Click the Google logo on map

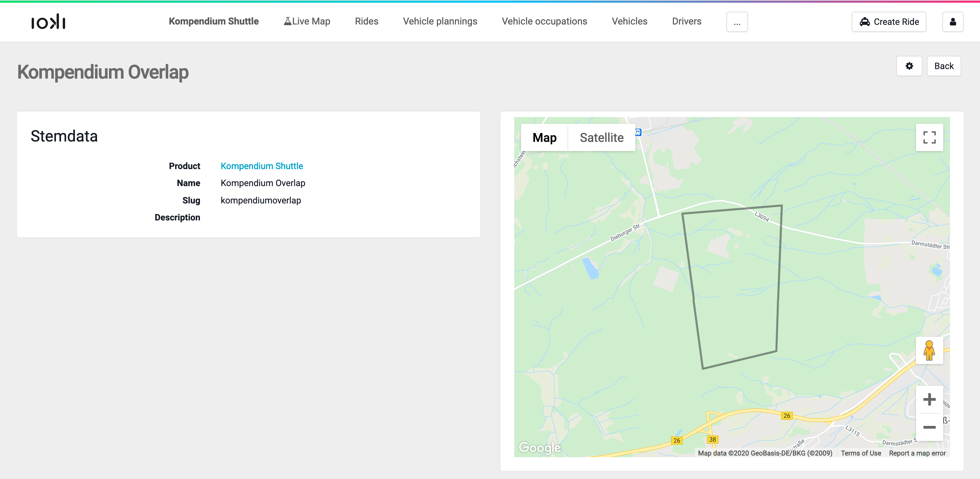pyautogui.click(x=539, y=448)
